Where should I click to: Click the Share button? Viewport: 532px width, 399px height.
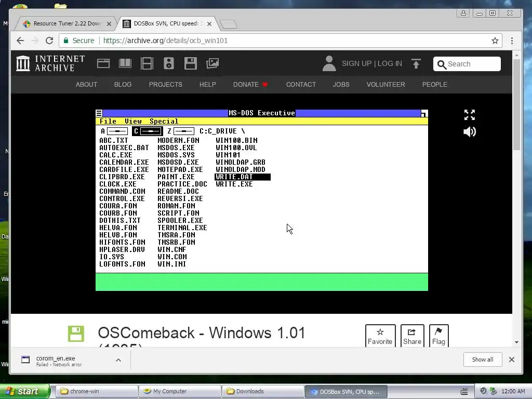[x=412, y=336]
